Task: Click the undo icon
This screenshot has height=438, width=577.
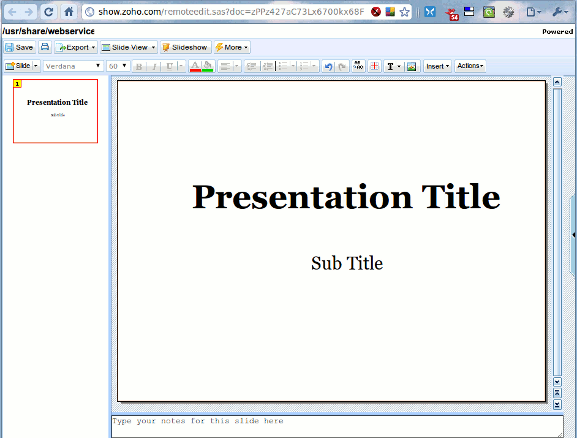Action: tap(328, 67)
